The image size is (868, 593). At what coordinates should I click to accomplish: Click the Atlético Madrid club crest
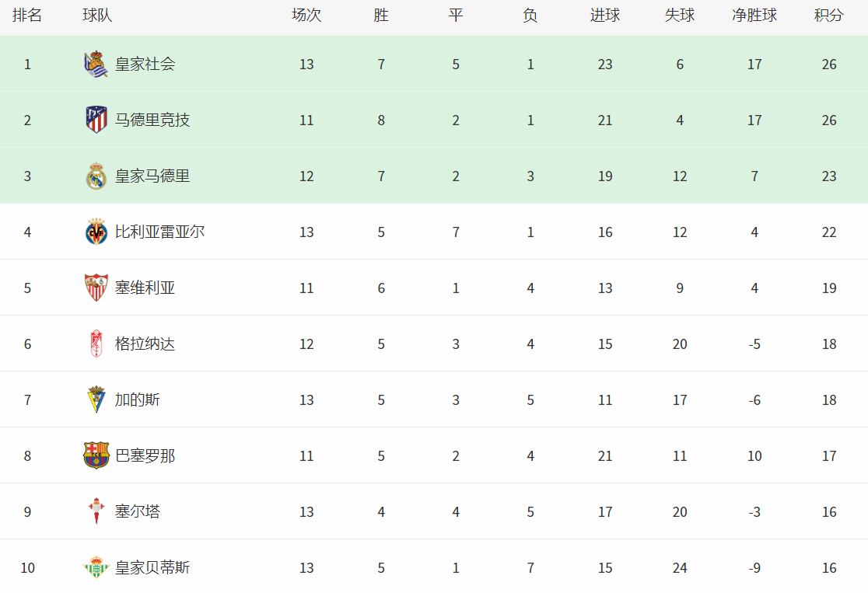point(96,120)
